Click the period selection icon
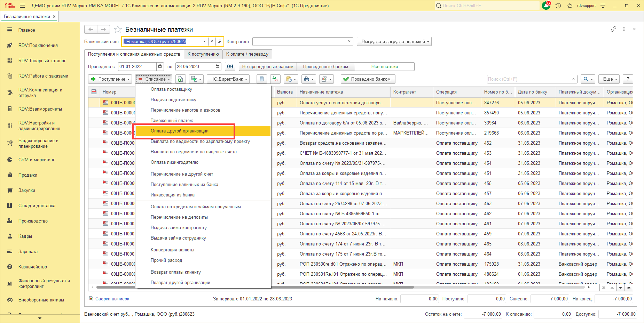Screen dimensions: 644x323 click(230, 67)
